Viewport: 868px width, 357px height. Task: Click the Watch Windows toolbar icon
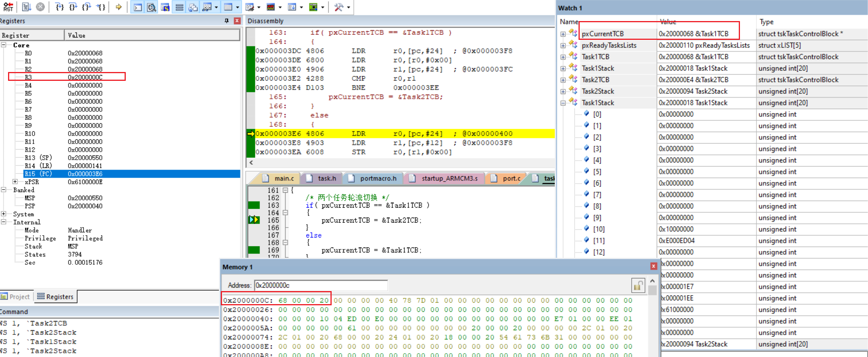click(207, 7)
